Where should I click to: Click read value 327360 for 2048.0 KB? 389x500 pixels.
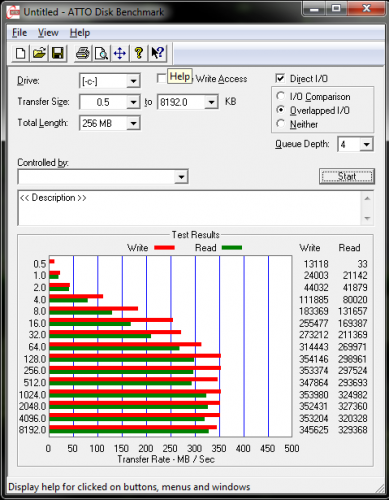[353, 406]
